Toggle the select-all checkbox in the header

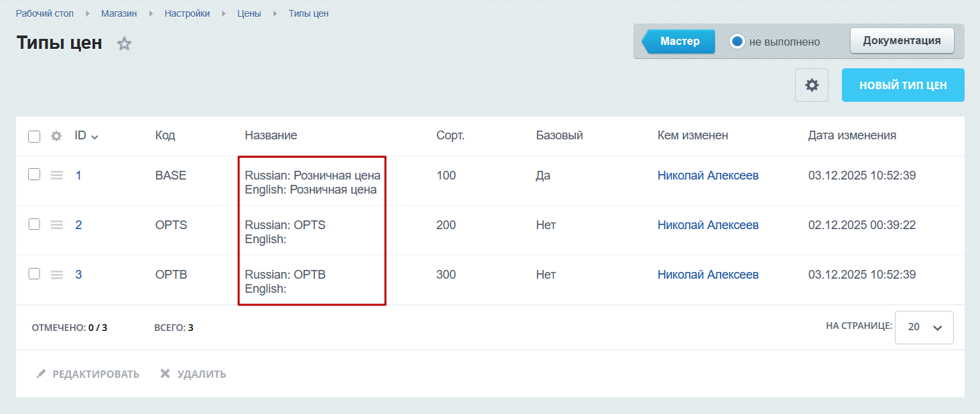[34, 137]
